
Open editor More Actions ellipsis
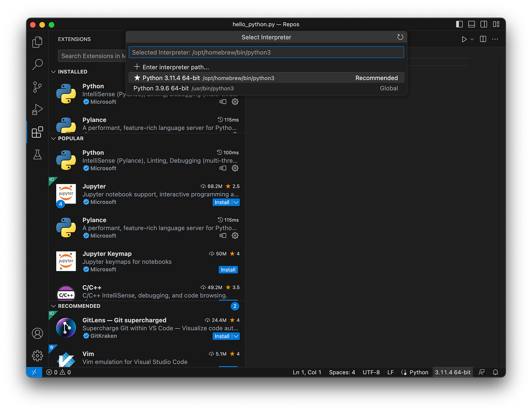[495, 39]
